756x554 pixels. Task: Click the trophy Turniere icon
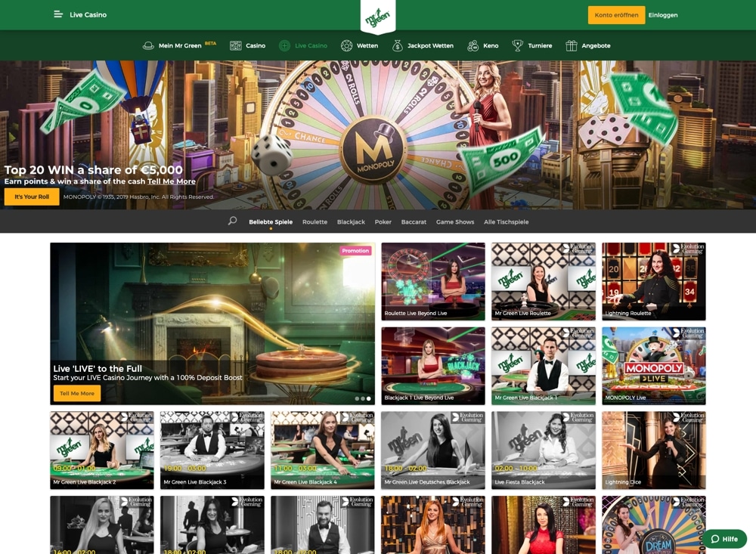click(517, 46)
